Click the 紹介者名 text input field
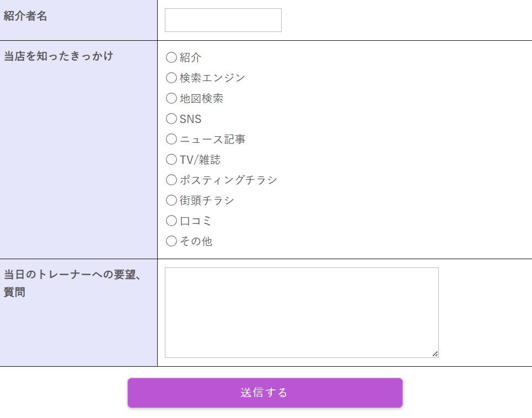This screenshot has width=532, height=418. point(223,20)
